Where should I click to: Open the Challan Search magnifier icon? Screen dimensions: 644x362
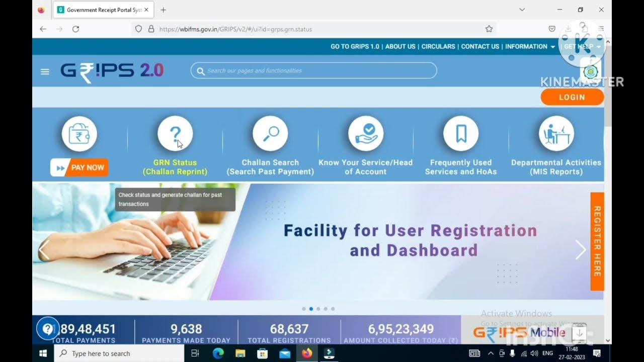pyautogui.click(x=270, y=134)
